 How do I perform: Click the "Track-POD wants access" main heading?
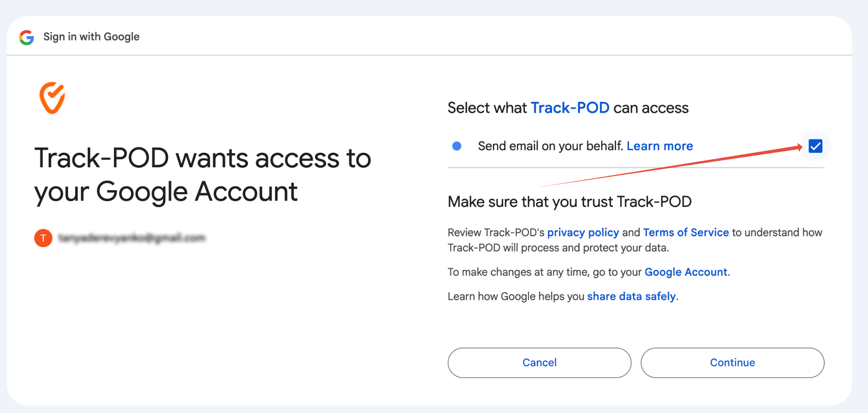pos(203,175)
